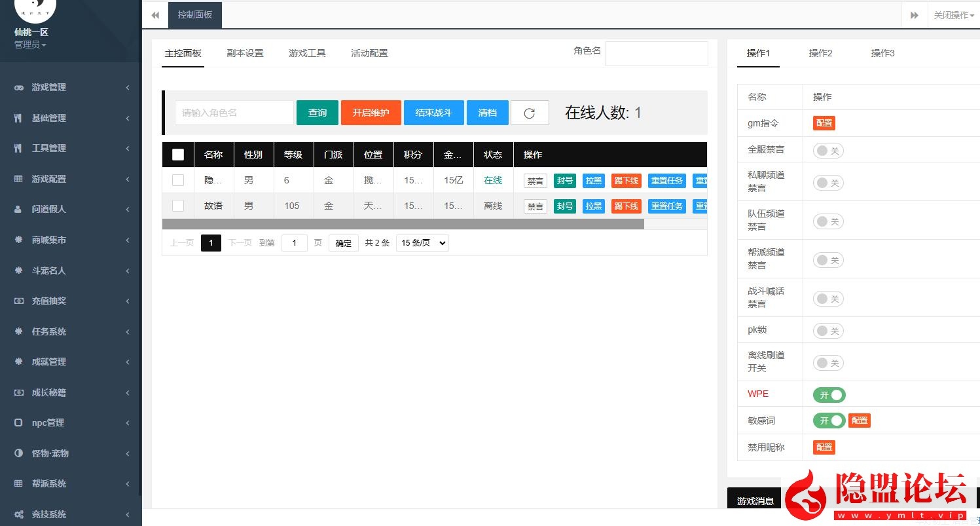Click the horizontal scrollbar under the table
The height and width of the screenshot is (526, 980).
point(403,224)
